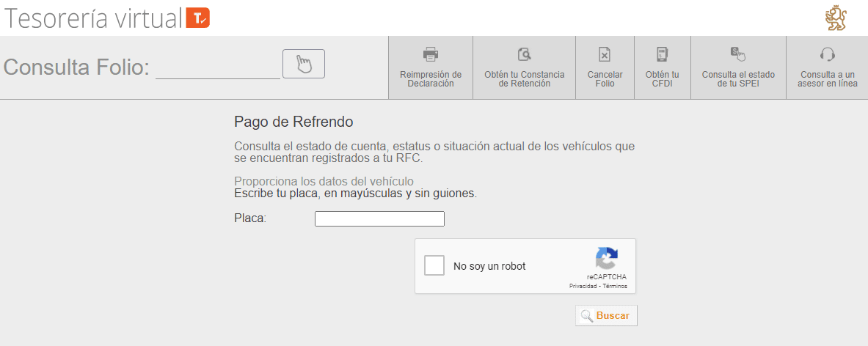Viewport: 868px width, 346px height.
Task: Open the reCAPTCHA Términos link
Action: [614, 286]
